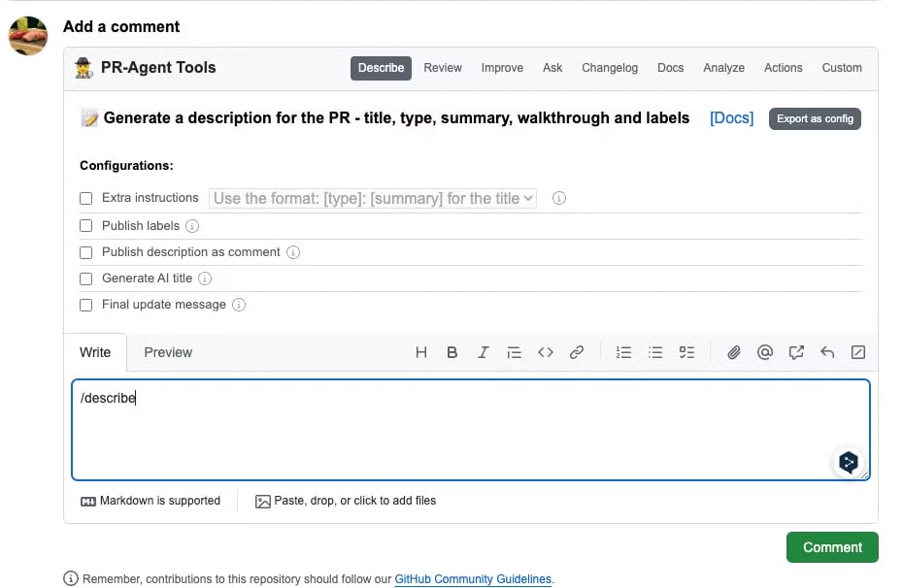Enable the Extra instructions checkbox
The image size is (903, 588).
coord(85,199)
